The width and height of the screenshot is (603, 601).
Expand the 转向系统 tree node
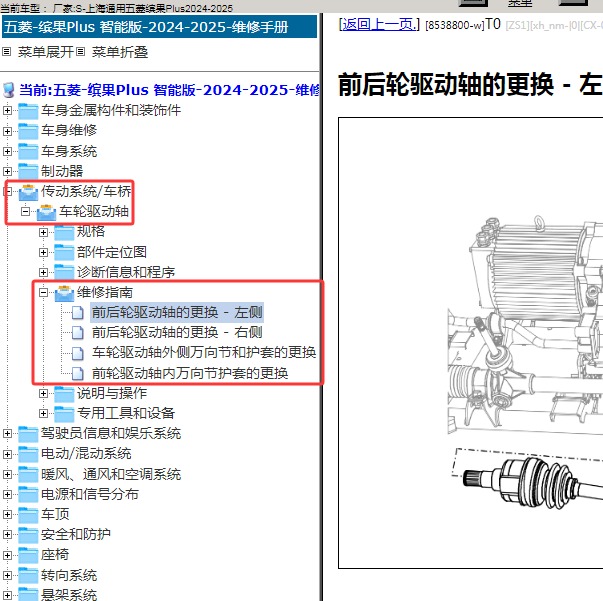[x=7, y=575]
